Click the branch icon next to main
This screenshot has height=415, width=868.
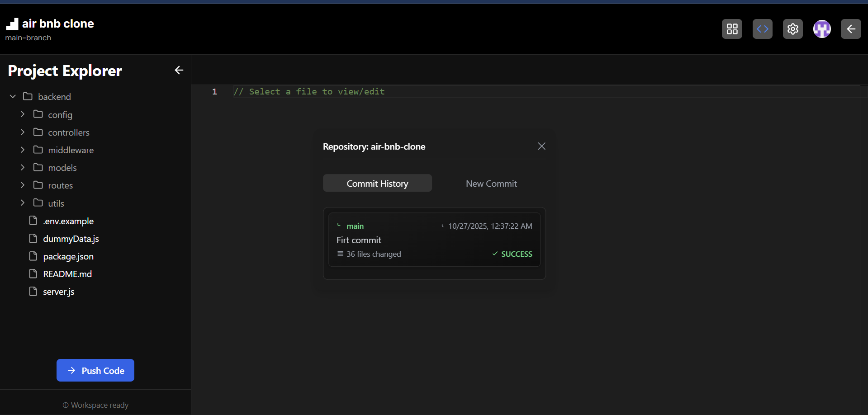(339, 225)
